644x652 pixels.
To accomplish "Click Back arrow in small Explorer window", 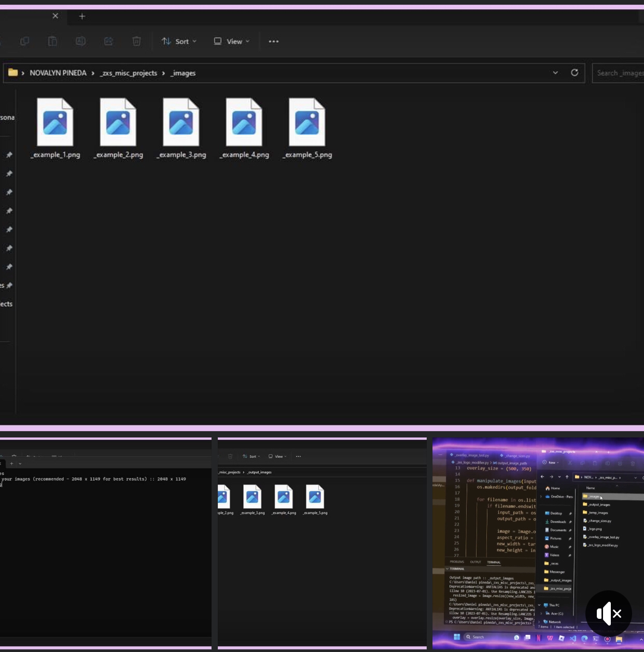I will 542,477.
